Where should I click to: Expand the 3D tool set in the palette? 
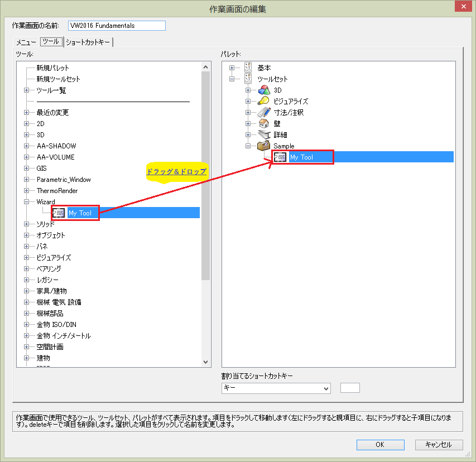click(x=248, y=90)
